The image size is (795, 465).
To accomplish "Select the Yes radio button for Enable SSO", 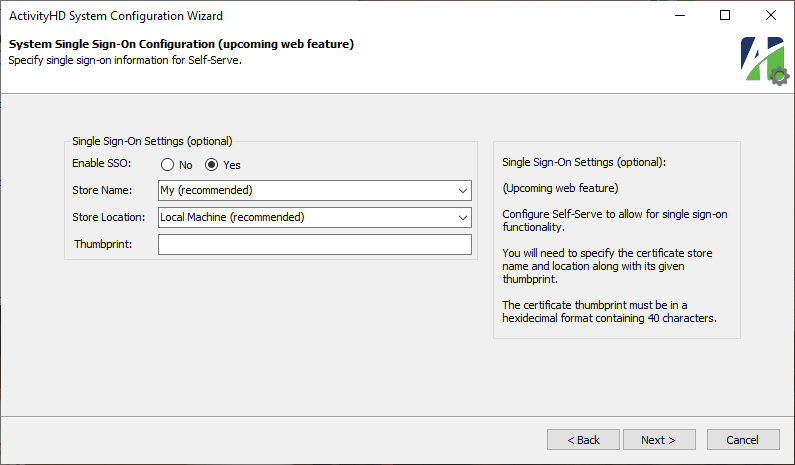I will [x=211, y=165].
